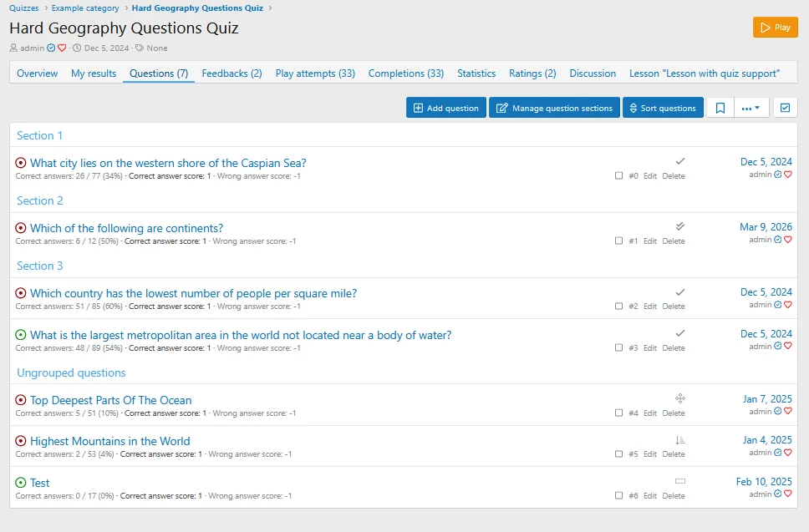809x532 pixels.
Task: Open the Lesson with quiz support tab
Action: tap(705, 73)
